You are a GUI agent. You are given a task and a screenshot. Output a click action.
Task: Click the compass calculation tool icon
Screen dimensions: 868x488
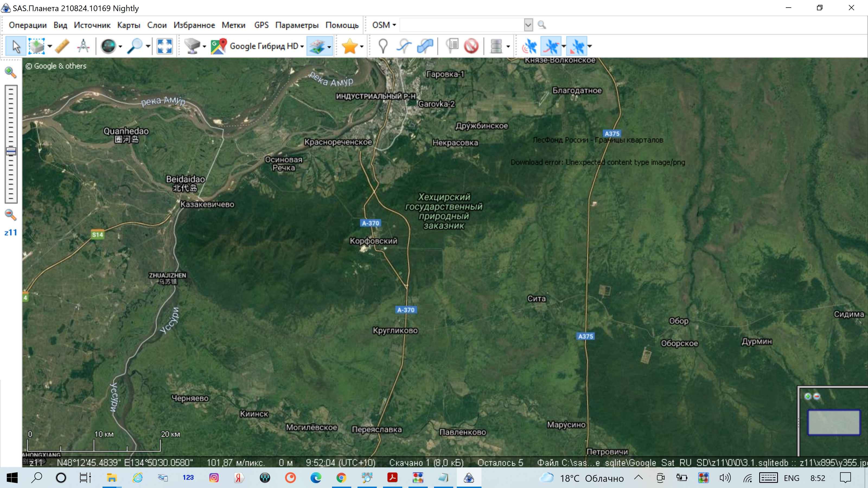click(x=83, y=46)
